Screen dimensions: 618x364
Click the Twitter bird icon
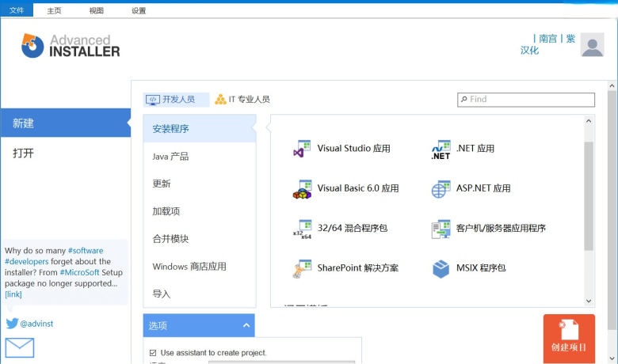12,324
